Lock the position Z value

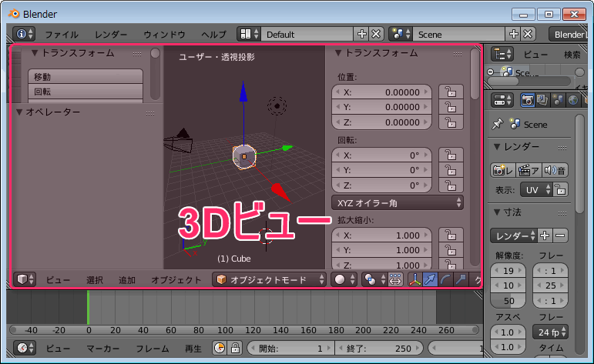coord(451,122)
